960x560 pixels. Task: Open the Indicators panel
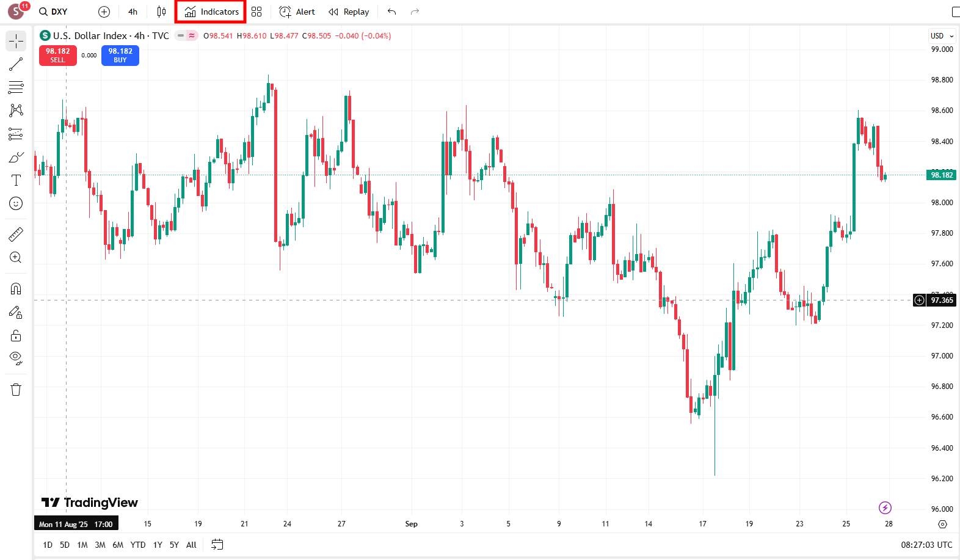pos(211,12)
